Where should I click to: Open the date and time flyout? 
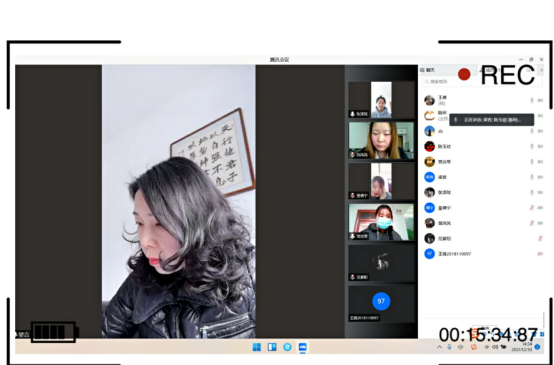(522, 347)
